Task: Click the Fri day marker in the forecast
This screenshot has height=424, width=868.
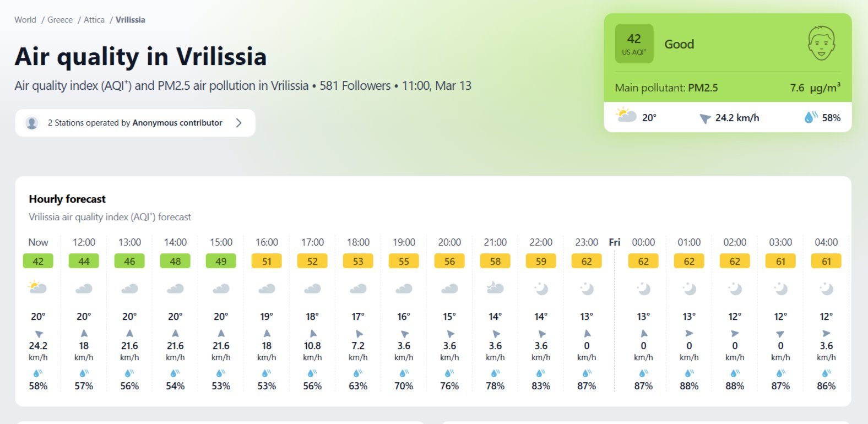Action: 615,242
